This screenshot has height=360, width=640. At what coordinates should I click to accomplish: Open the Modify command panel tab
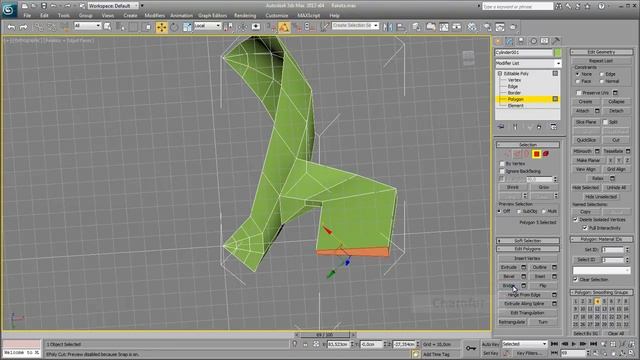[x=509, y=41]
